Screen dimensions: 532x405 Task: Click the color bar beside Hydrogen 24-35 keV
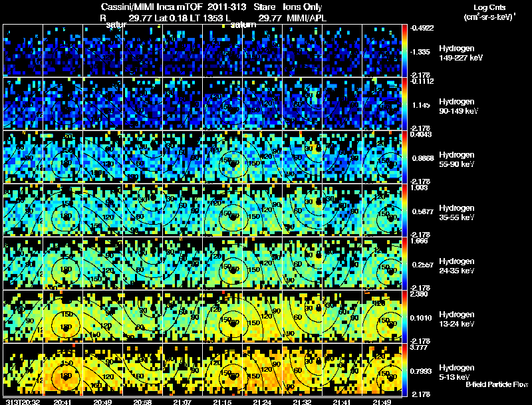tap(404, 263)
